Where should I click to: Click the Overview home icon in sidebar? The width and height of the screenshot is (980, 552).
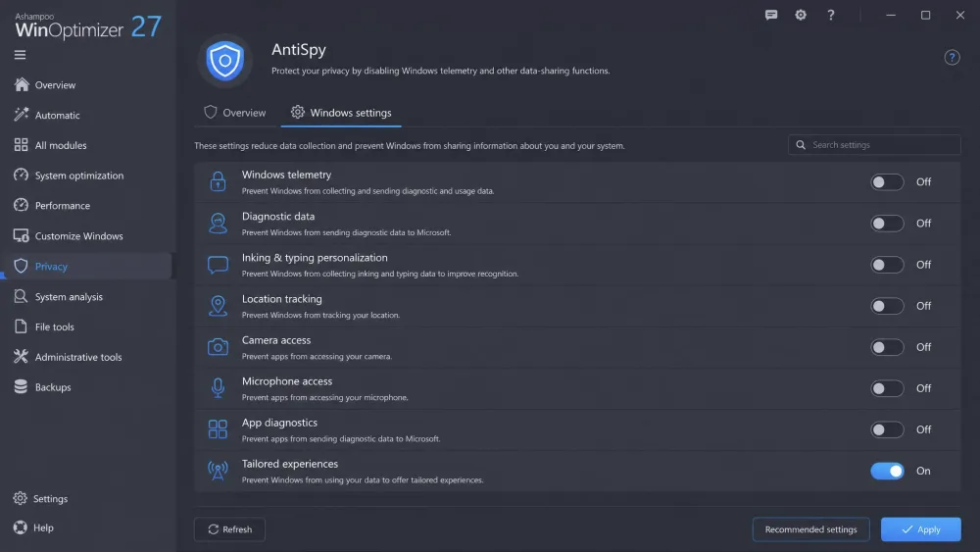(22, 84)
